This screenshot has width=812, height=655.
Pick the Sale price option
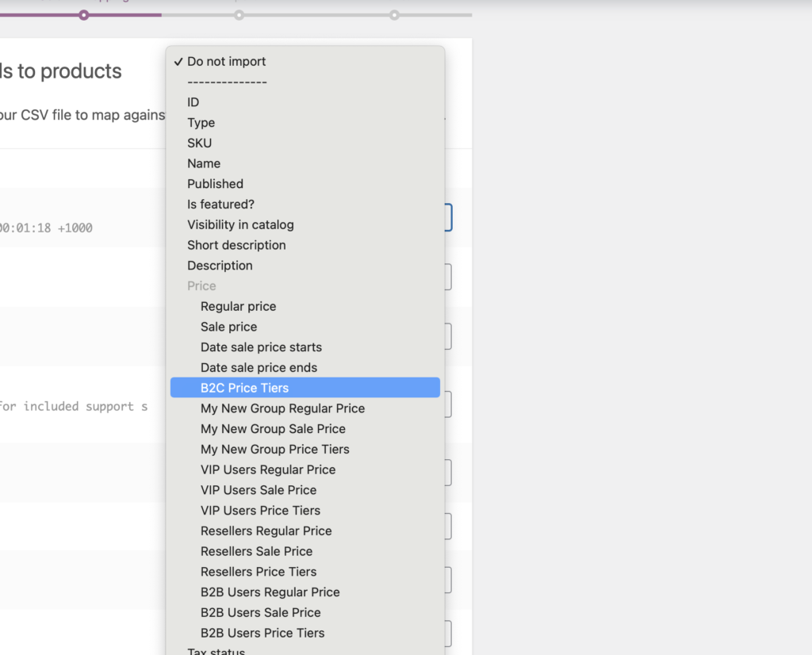[x=305, y=327]
